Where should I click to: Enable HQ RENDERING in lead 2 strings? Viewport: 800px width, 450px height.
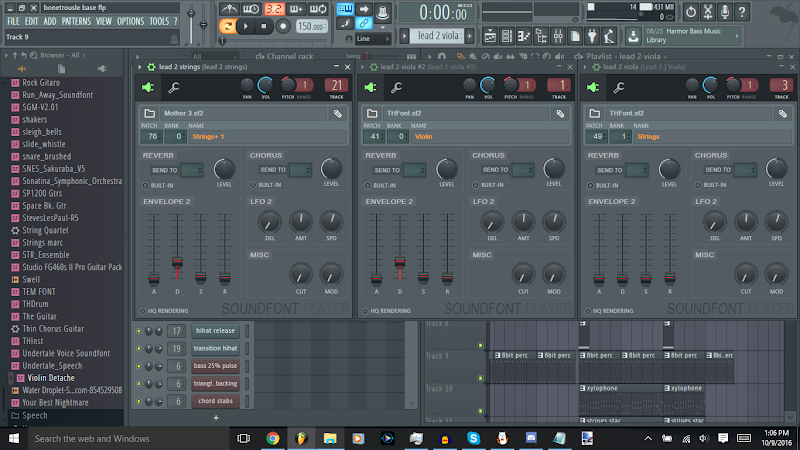pos(143,311)
